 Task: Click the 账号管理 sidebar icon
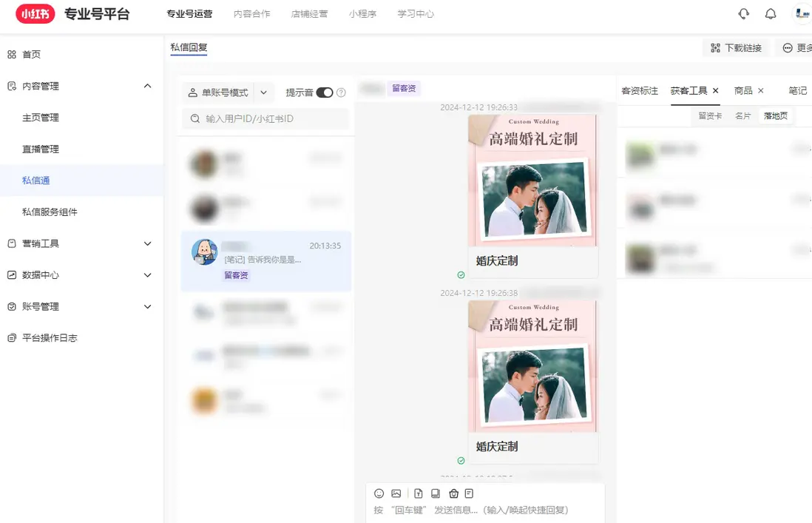pyautogui.click(x=12, y=306)
